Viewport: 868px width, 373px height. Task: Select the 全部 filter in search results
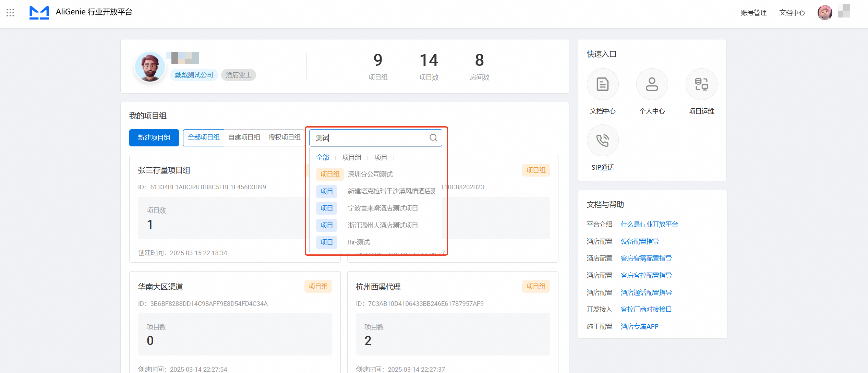[x=322, y=157]
